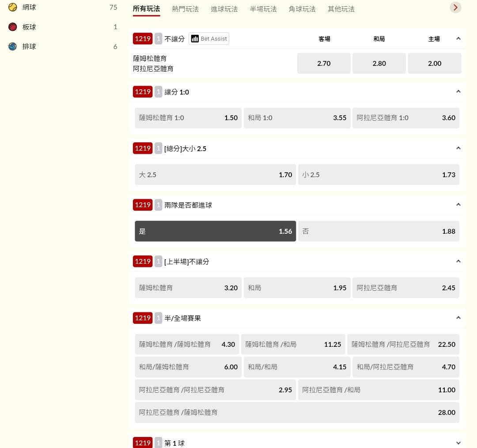
Task: Switch to the 熱門玩法 tab
Action: click(185, 9)
